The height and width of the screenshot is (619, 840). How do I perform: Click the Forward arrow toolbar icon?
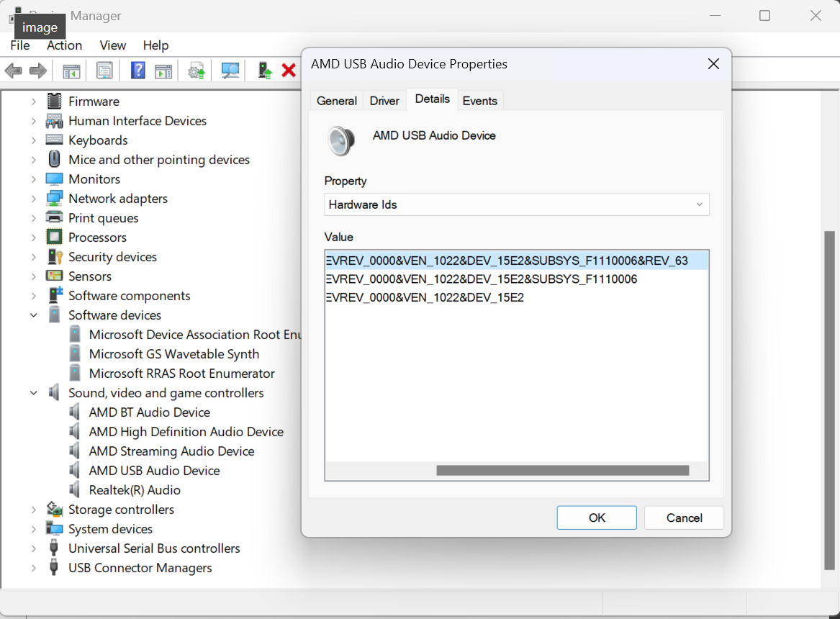(38, 70)
